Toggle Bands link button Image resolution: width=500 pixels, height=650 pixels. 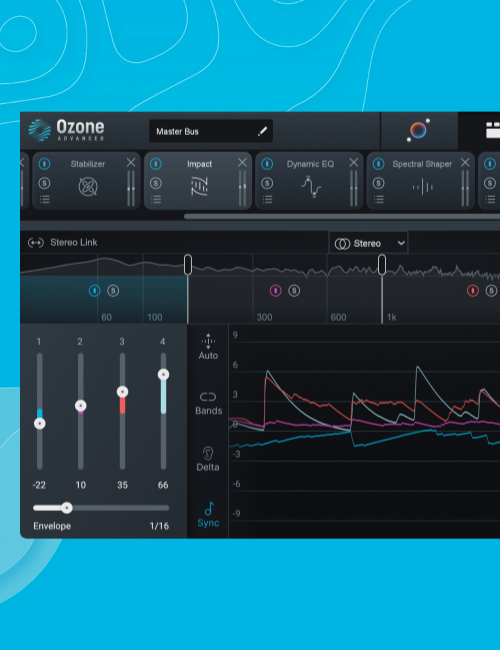(x=208, y=404)
